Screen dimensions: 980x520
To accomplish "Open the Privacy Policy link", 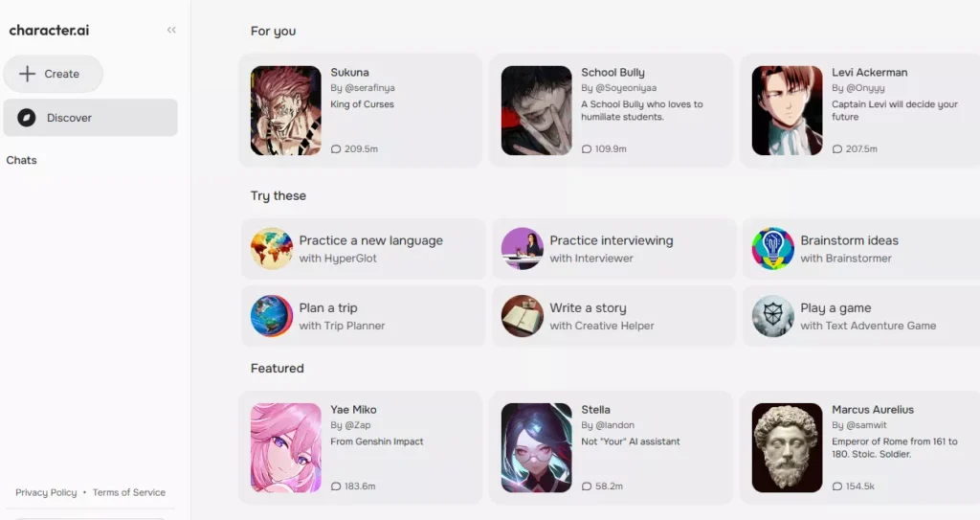I will click(x=46, y=492).
